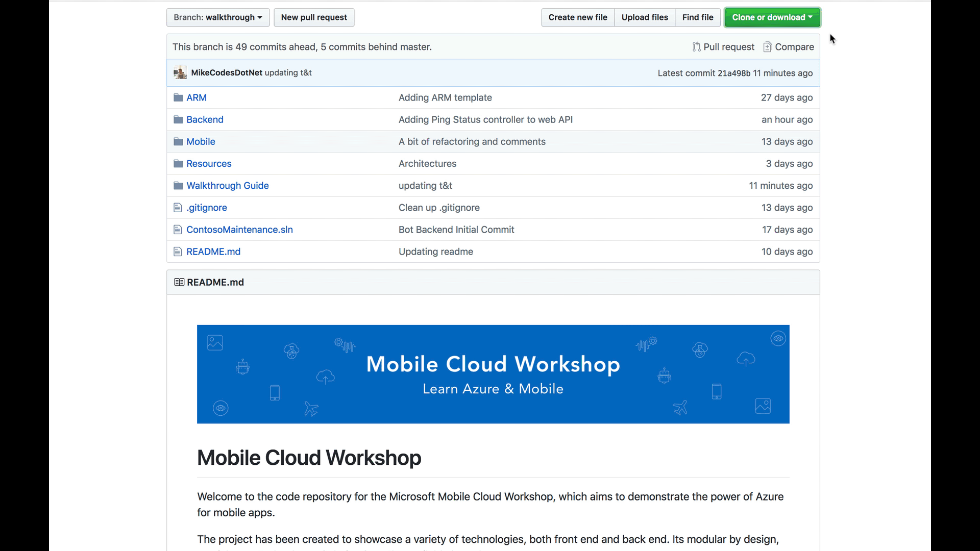Click the Compare icon
The height and width of the screenshot is (551, 980).
[767, 46]
